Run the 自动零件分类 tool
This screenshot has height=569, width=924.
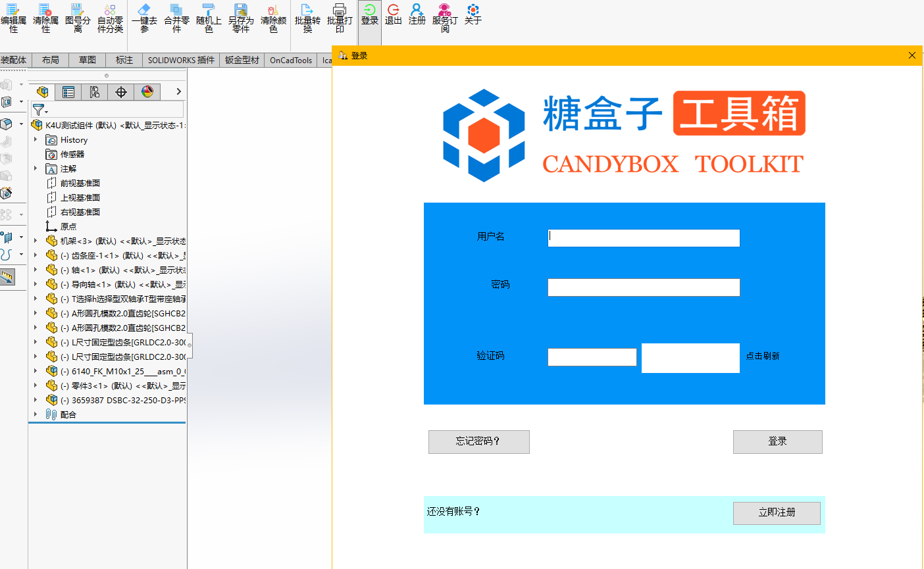click(110, 18)
